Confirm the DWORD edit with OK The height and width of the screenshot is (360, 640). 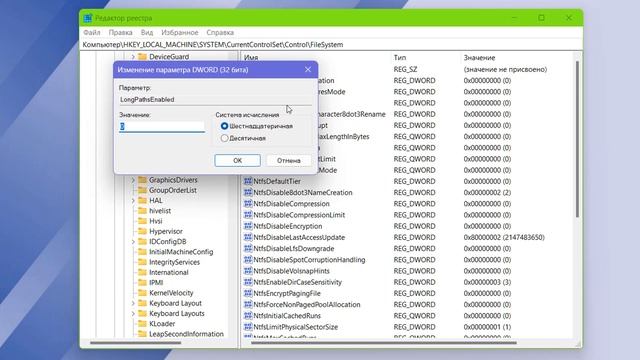pos(238,160)
